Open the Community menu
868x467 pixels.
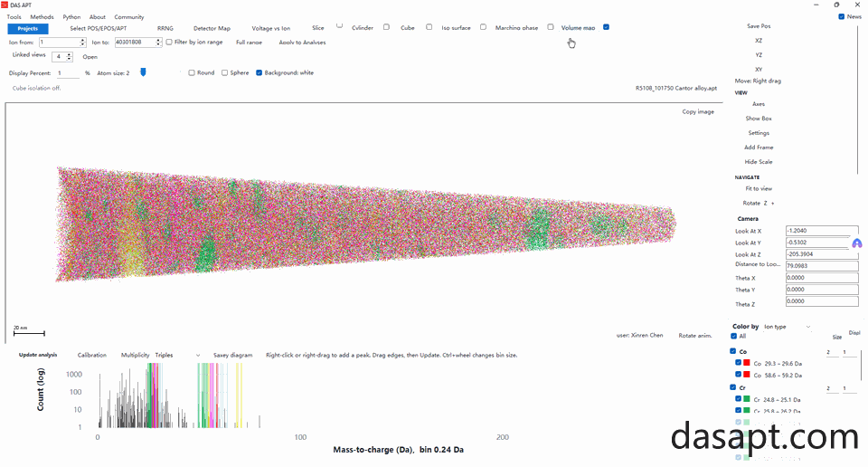pyautogui.click(x=129, y=16)
